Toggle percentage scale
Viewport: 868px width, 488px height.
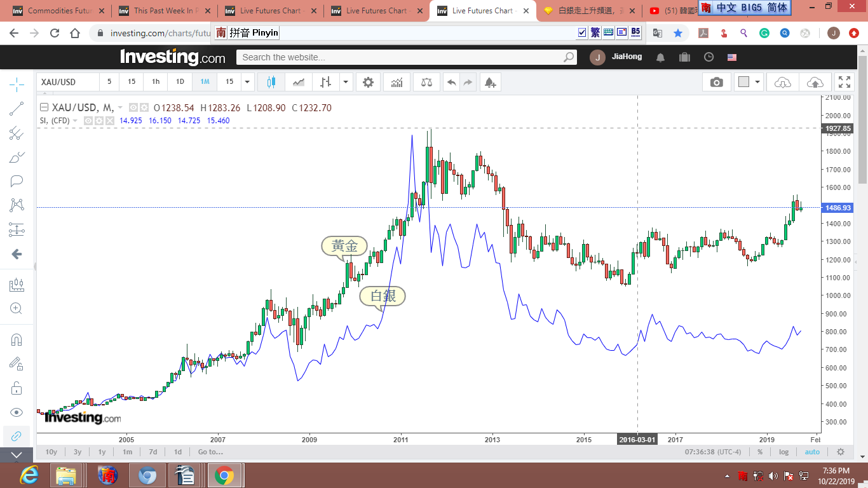click(760, 452)
